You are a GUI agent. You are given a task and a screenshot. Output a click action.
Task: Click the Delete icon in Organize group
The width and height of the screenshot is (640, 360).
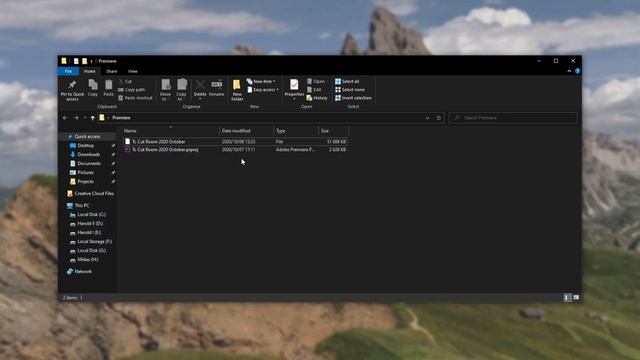tap(200, 89)
